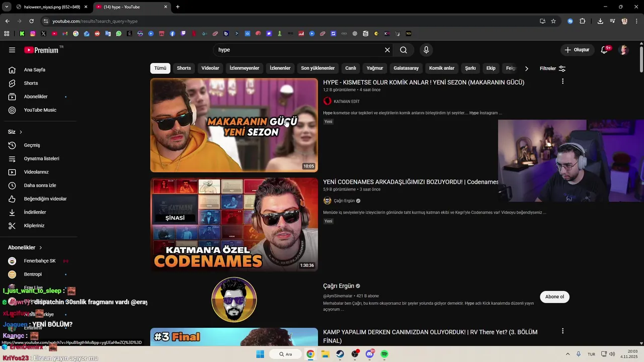Open a new browser tab
Viewport: 644px width, 362px height.
click(178, 7)
